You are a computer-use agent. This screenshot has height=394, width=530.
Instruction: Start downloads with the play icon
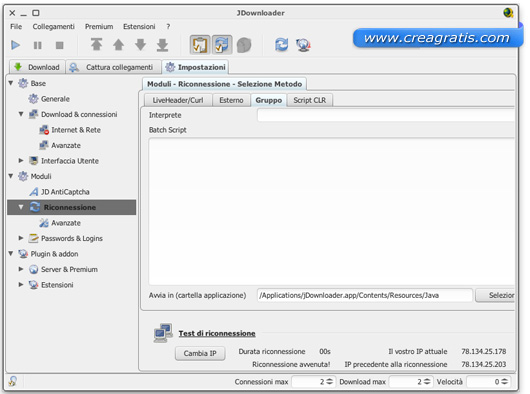(x=15, y=45)
